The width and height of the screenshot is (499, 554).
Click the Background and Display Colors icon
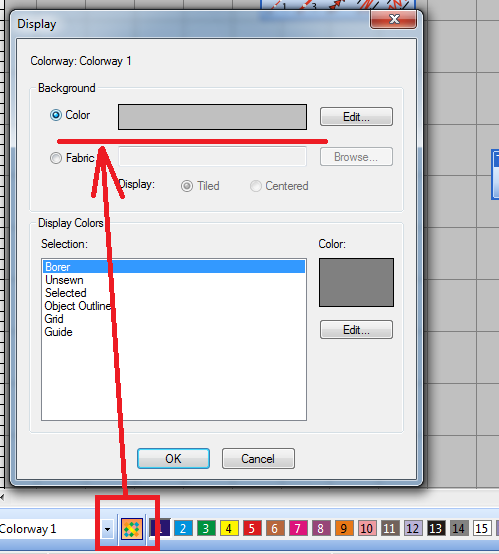(132, 529)
